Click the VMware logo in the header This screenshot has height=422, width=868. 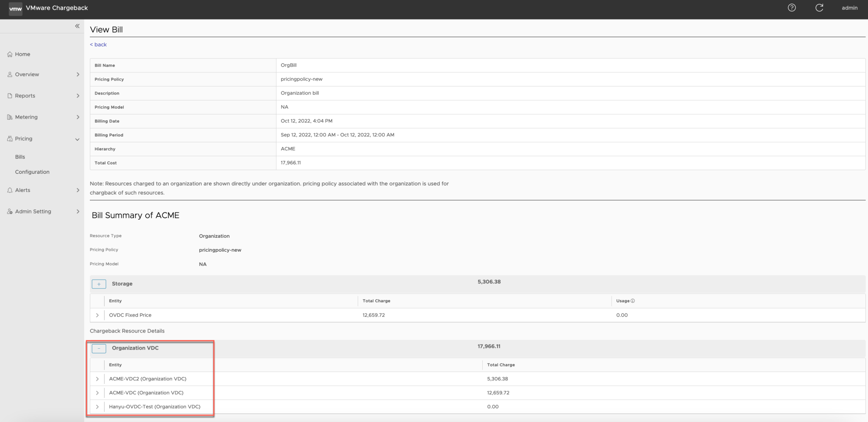(15, 8)
